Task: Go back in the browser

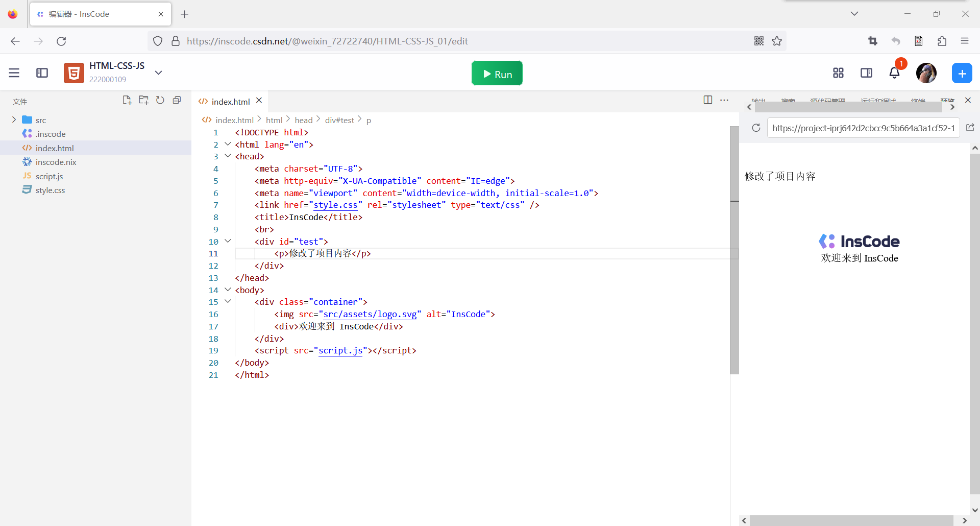Action: tap(15, 41)
